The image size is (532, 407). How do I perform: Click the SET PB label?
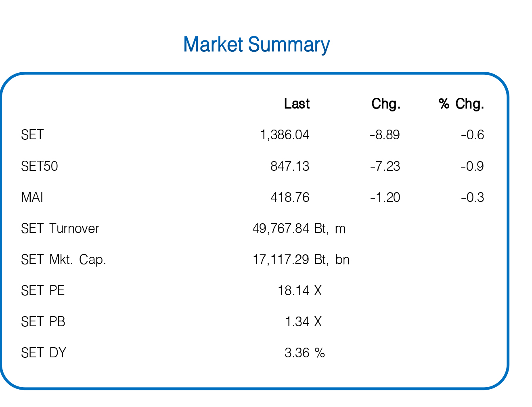(43, 322)
